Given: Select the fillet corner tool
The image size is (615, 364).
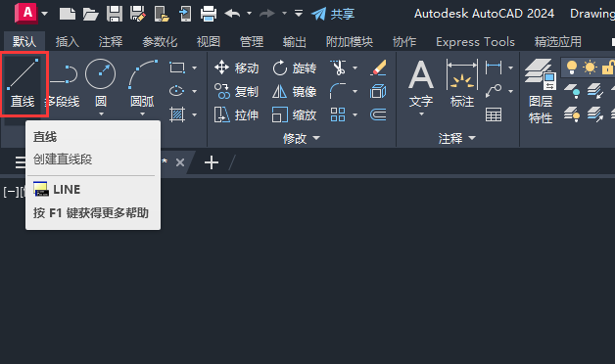Looking at the screenshot, I should pos(338,91).
